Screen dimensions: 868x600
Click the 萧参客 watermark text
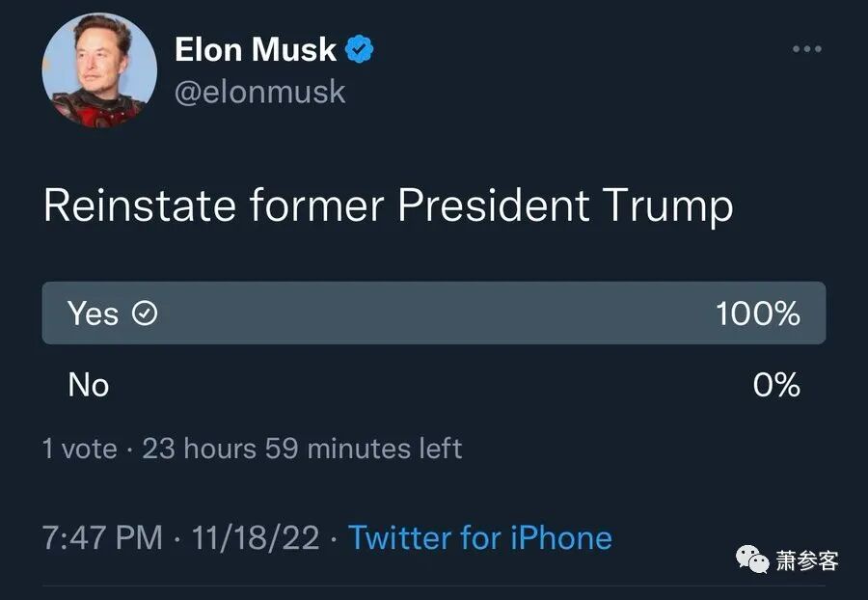(x=806, y=560)
